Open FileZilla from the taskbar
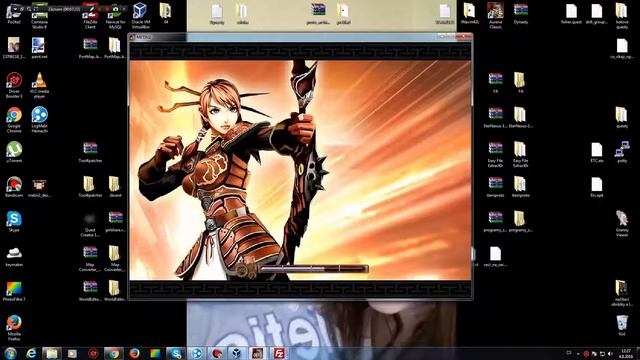Image resolution: width=640 pixels, height=360 pixels. point(279,353)
